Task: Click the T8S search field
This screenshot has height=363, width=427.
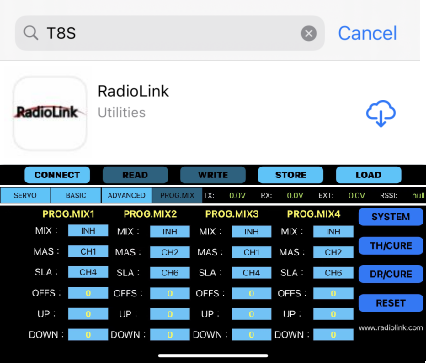Action: (170, 33)
